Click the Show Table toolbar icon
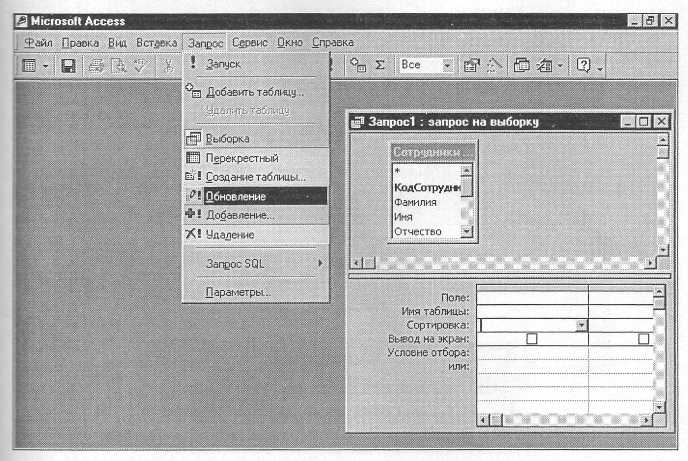This screenshot has width=688, height=461. tap(358, 65)
